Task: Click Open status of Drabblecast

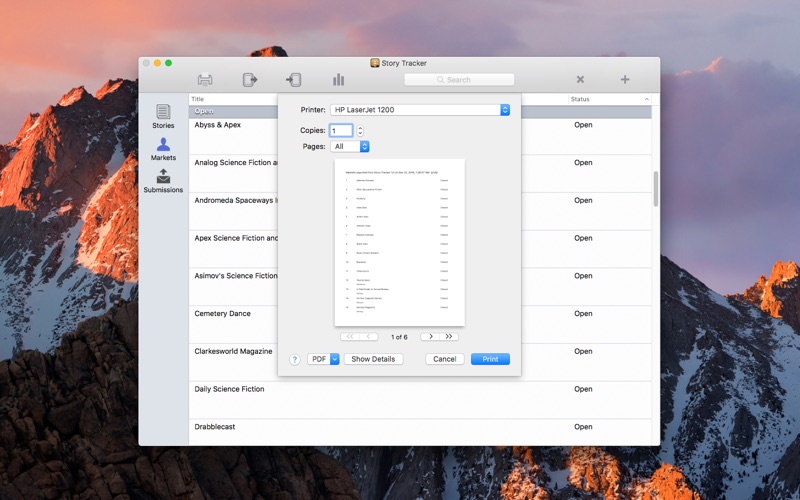Action: tap(583, 427)
